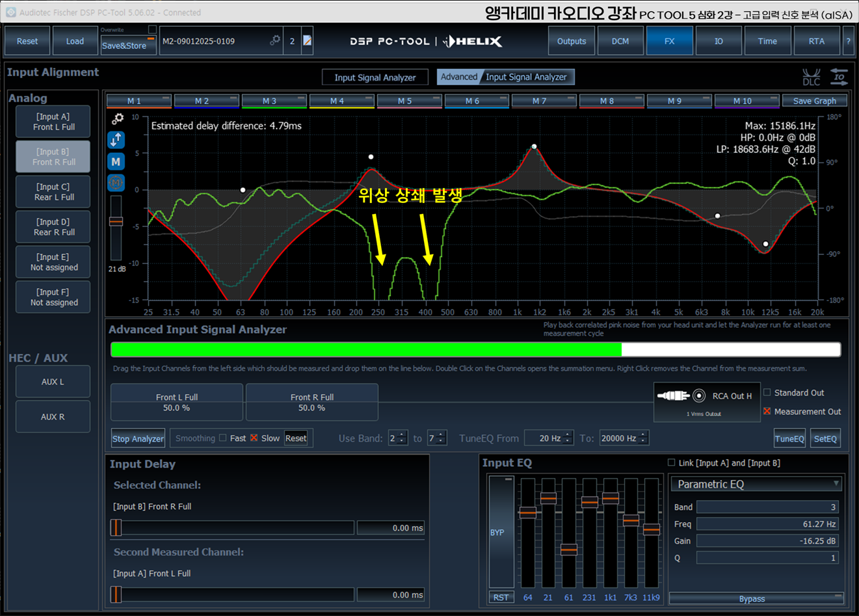This screenshot has height=616, width=859.
Task: Open the setup note edit icon
Action: pyautogui.click(x=307, y=41)
